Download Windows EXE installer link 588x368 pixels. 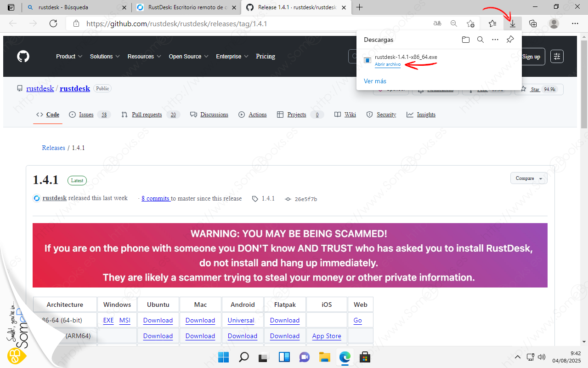coord(108,321)
